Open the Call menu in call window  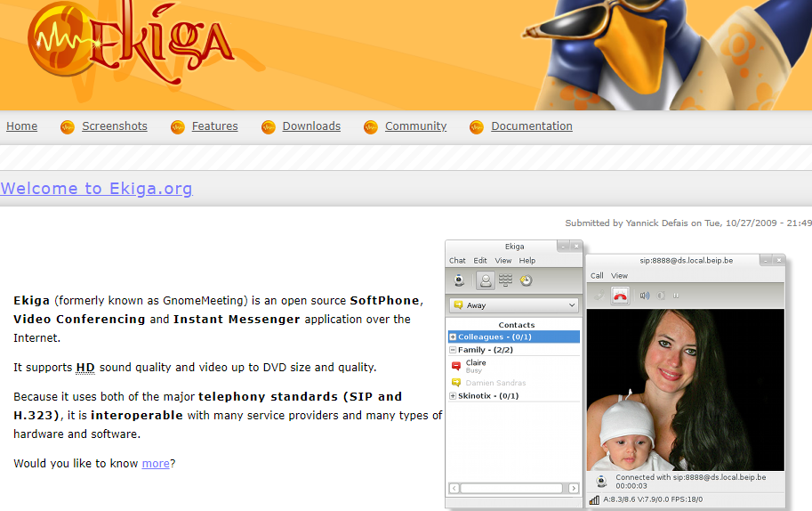pos(597,276)
